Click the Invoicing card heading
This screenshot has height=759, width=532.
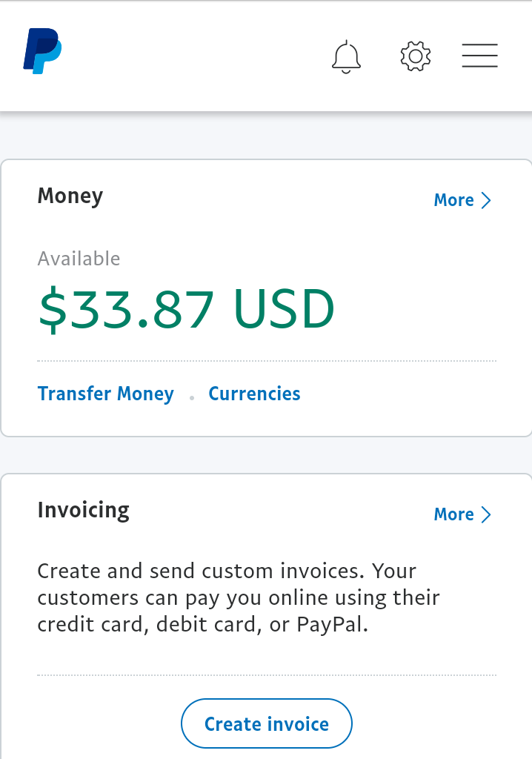click(83, 511)
